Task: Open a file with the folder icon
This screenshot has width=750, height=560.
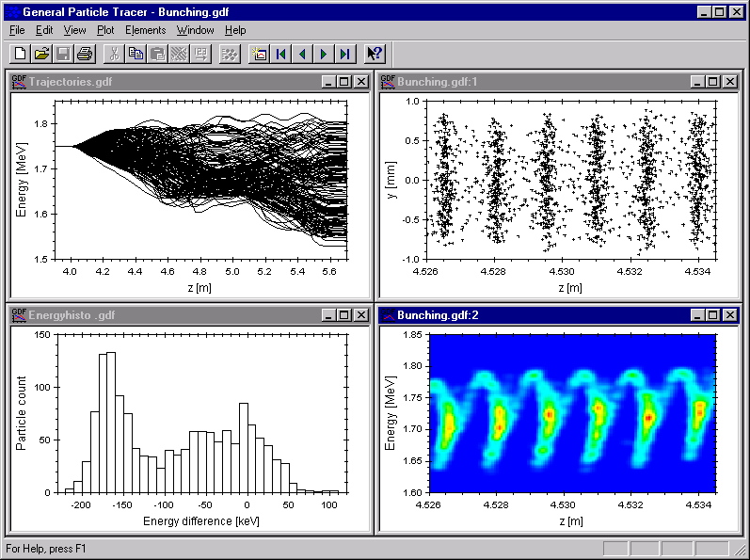Action: pyautogui.click(x=41, y=54)
